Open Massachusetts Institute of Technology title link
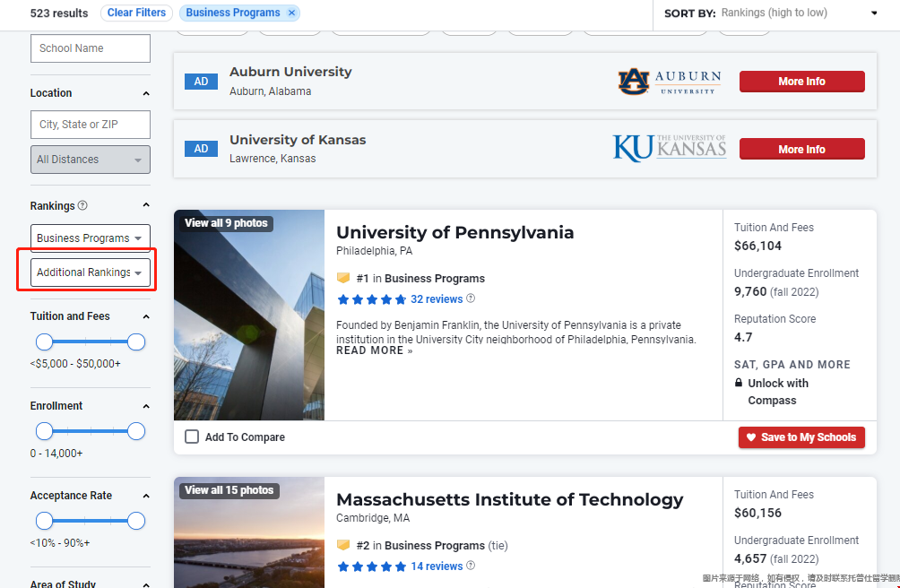Viewport: 900px width, 588px height. 510,499
